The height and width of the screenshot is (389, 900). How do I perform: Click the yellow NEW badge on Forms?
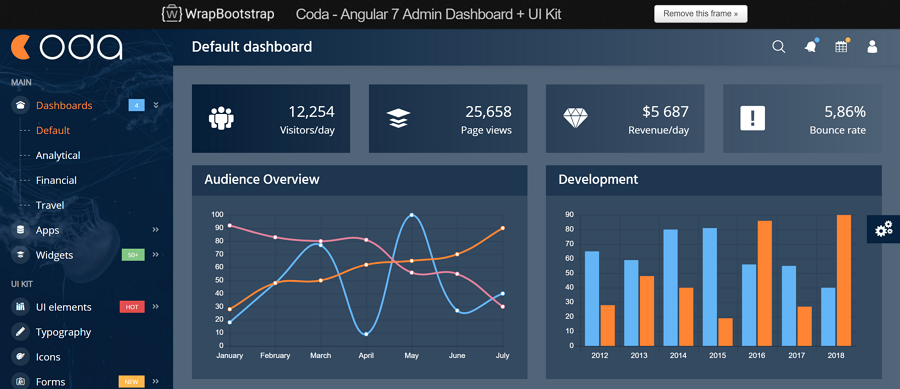[x=131, y=382]
